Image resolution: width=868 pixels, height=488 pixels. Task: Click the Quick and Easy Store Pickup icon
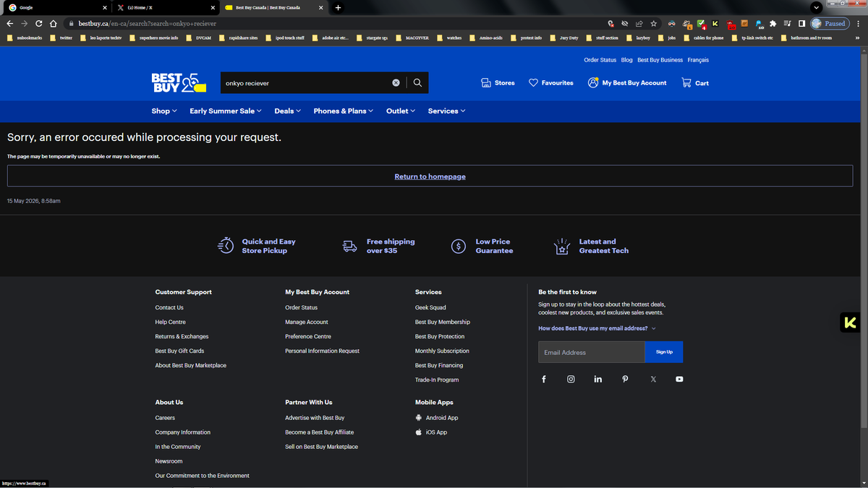tap(226, 246)
